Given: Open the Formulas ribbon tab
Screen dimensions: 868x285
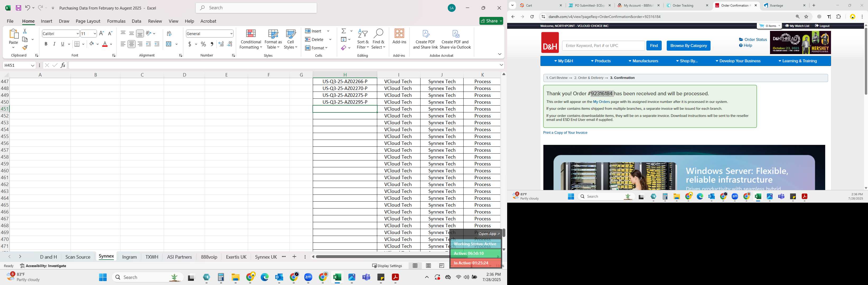Looking at the screenshot, I should 116,21.
